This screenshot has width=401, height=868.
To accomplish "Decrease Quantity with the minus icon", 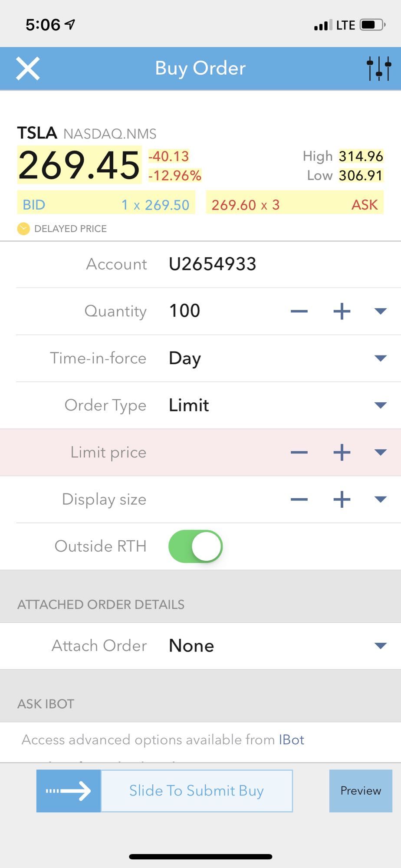I will [299, 311].
